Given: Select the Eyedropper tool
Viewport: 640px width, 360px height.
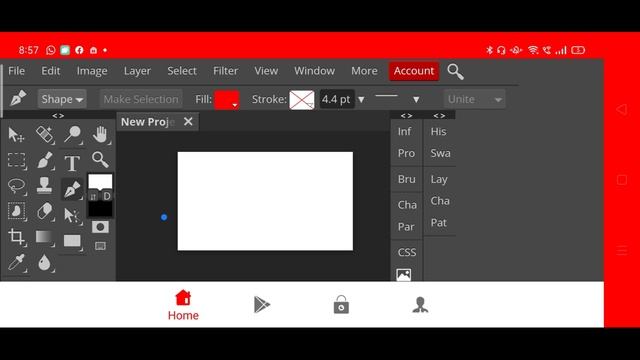Looking at the screenshot, I should [x=16, y=262].
